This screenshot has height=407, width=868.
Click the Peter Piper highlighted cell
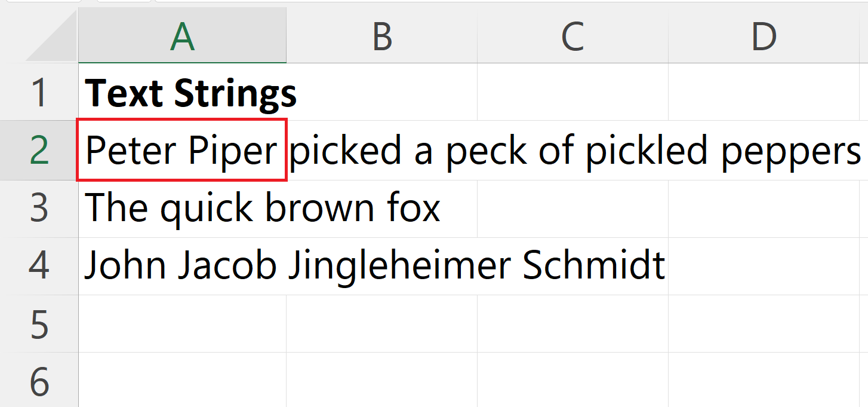[x=182, y=149]
